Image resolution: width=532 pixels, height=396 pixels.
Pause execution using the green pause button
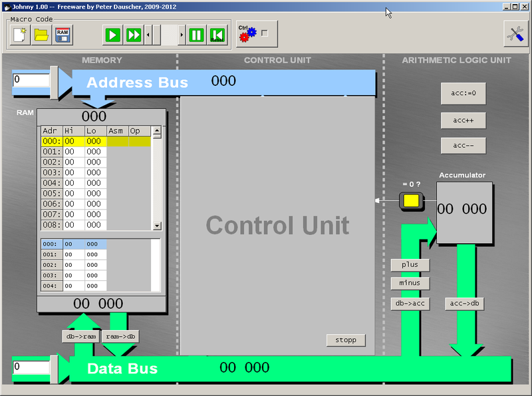pyautogui.click(x=196, y=35)
